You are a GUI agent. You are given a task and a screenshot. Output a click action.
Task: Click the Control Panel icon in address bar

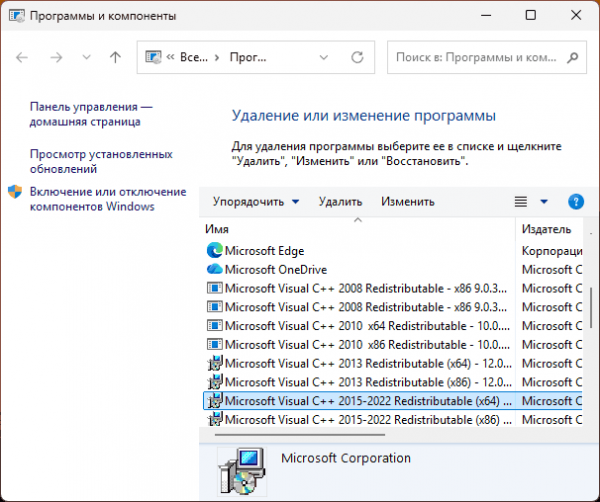(x=153, y=57)
